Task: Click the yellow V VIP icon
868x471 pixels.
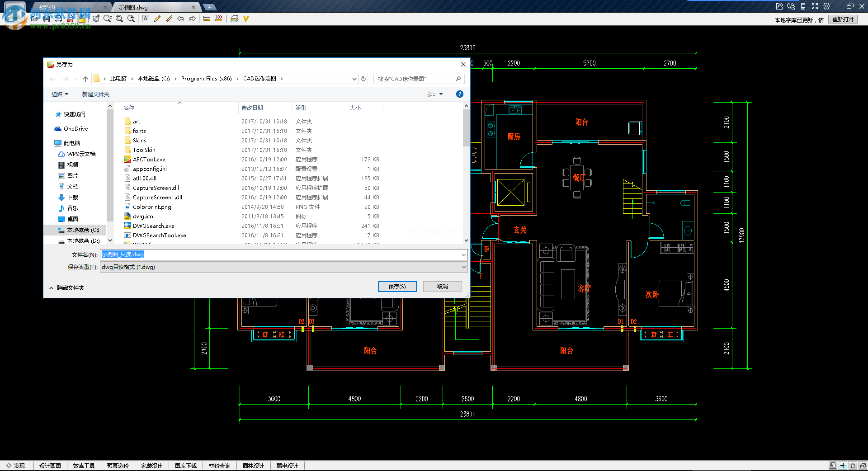Action: [x=246, y=19]
